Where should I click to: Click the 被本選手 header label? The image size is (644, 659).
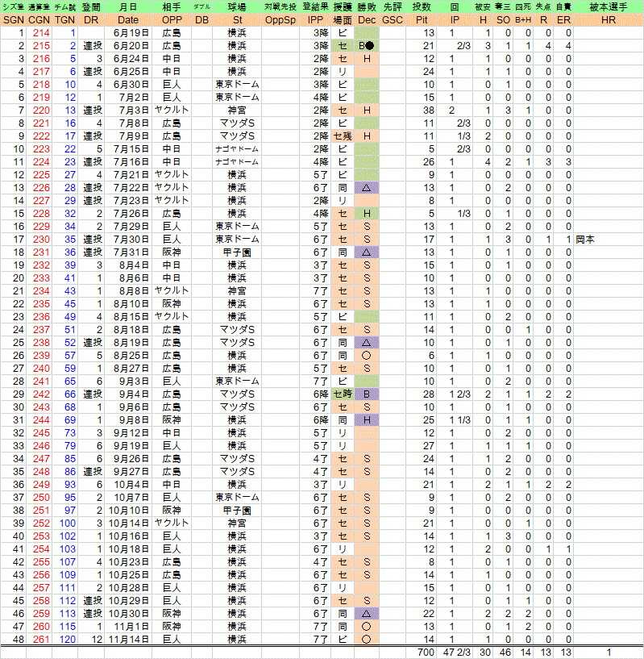(x=609, y=6)
